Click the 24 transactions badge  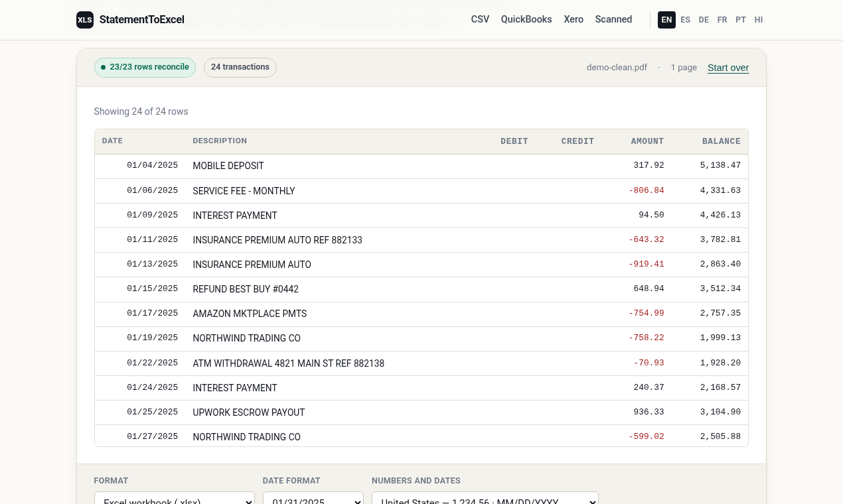[x=240, y=67]
